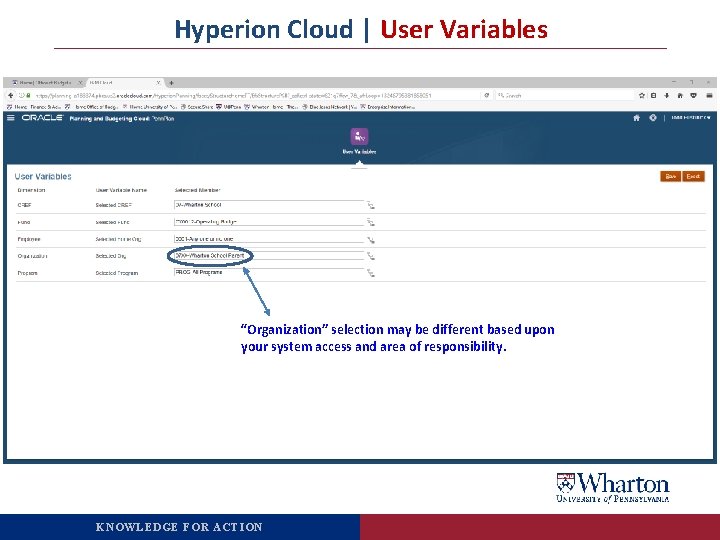Click 'Planning and Budgeting Cloud' header title
The width and height of the screenshot is (720, 540).
click(109, 118)
